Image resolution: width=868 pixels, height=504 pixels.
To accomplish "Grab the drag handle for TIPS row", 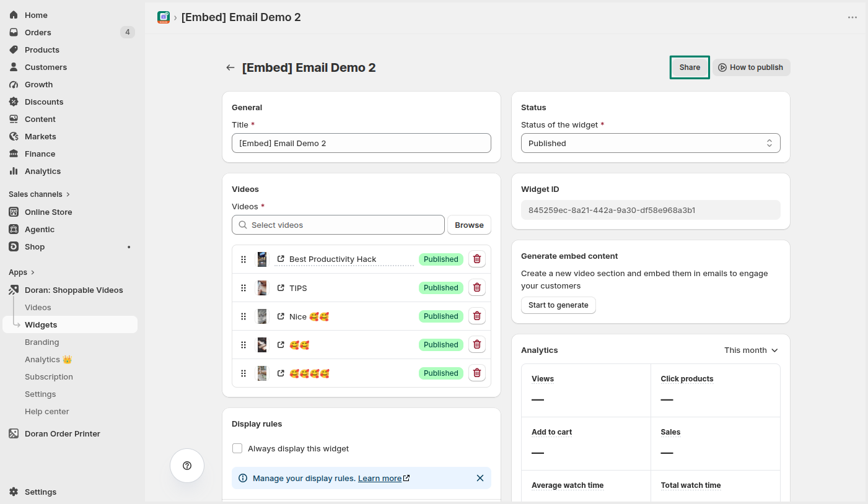I will pyautogui.click(x=243, y=288).
